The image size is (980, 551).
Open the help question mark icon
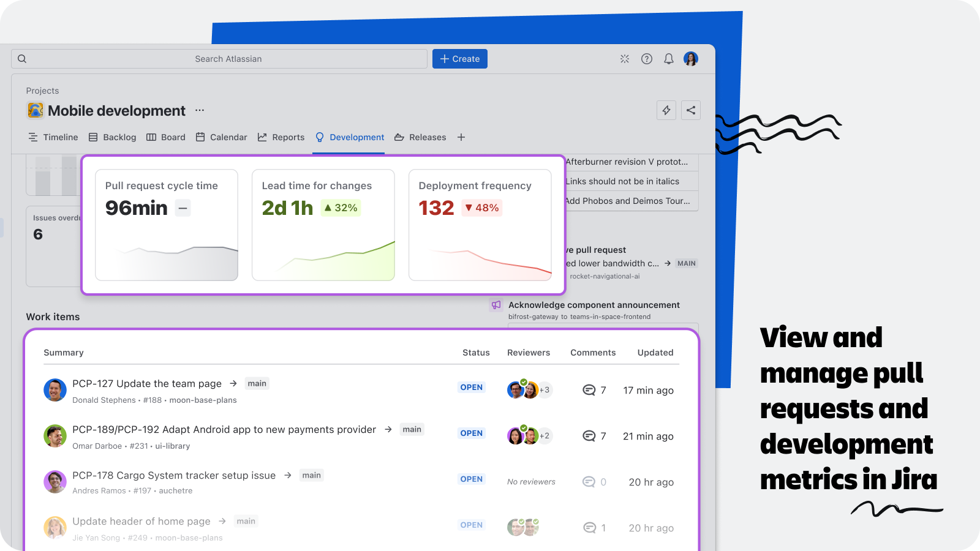647,59
